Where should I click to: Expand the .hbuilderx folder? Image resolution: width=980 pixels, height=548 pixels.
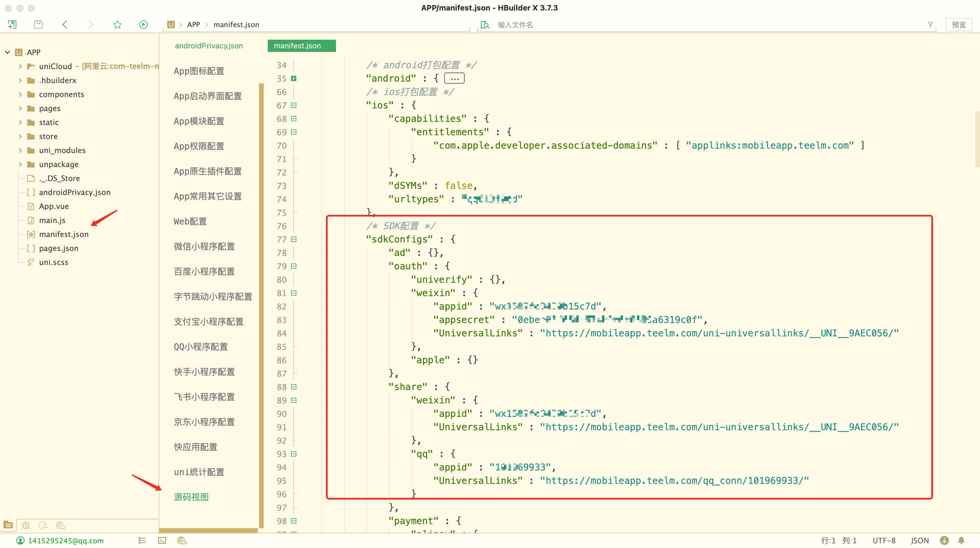[x=20, y=80]
